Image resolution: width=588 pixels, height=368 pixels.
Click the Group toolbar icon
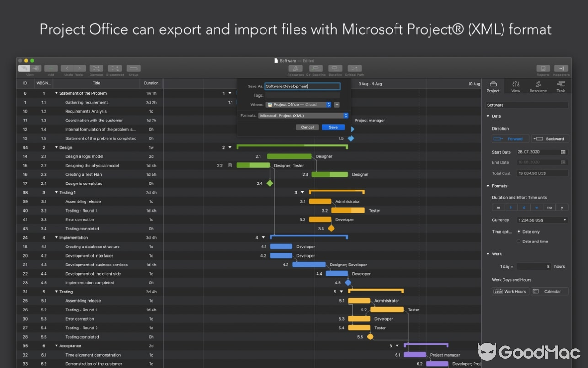[133, 68]
